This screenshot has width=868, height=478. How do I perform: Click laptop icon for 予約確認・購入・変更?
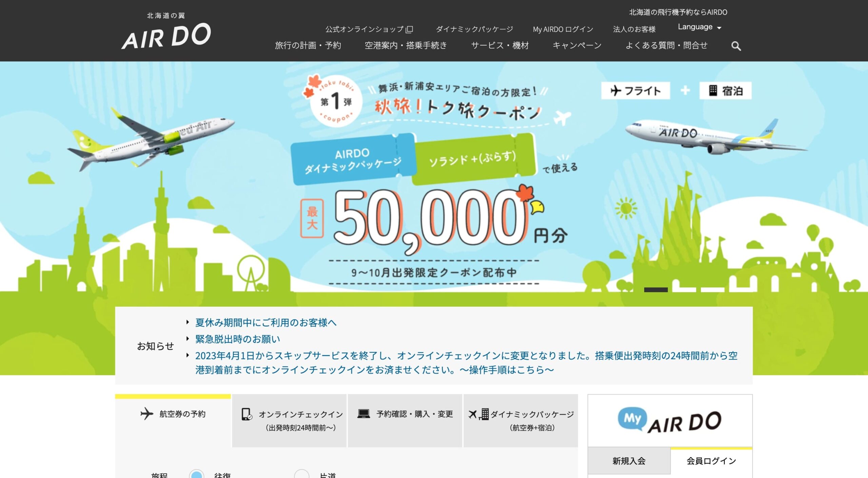pos(363,414)
